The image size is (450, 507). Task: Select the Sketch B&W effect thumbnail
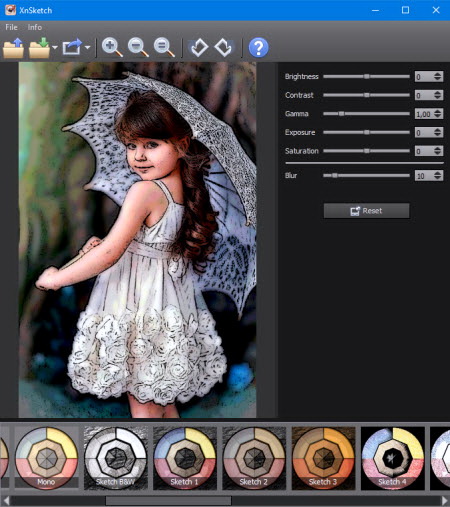[115, 458]
